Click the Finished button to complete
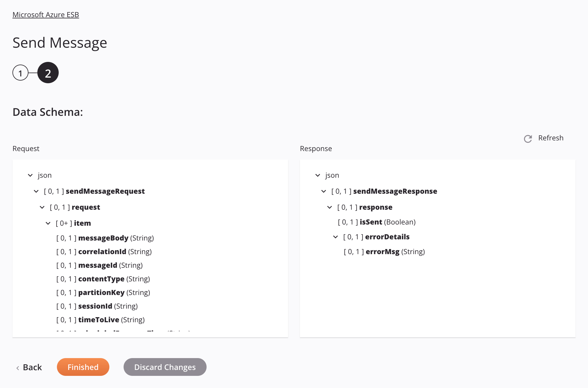 pyautogui.click(x=83, y=367)
